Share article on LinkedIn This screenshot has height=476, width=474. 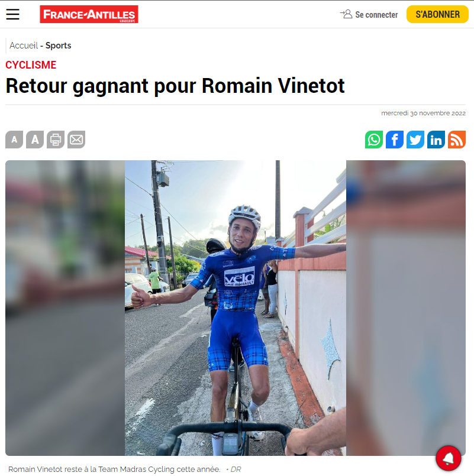(x=436, y=140)
